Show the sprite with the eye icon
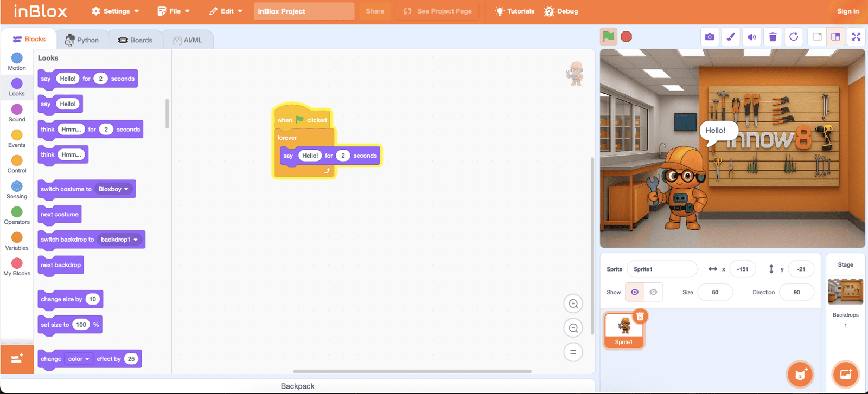Viewport: 868px width, 394px height. [634, 292]
